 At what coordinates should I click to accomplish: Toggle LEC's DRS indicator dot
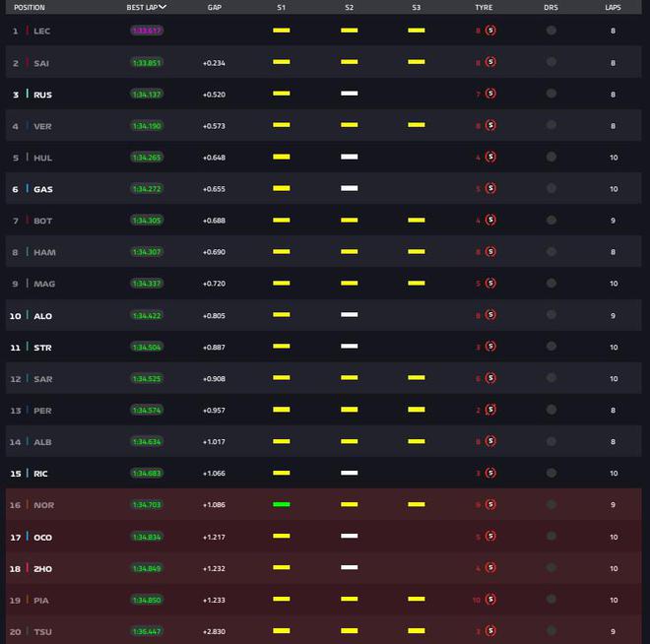(x=551, y=31)
